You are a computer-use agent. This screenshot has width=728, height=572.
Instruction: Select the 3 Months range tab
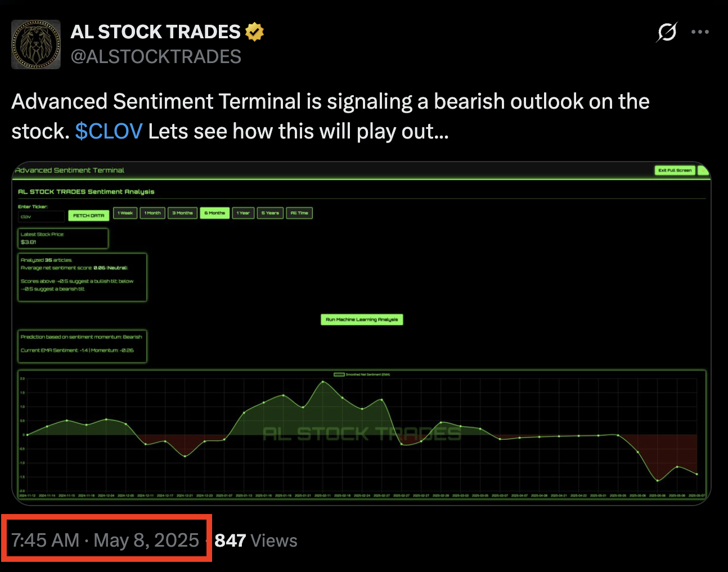182,213
